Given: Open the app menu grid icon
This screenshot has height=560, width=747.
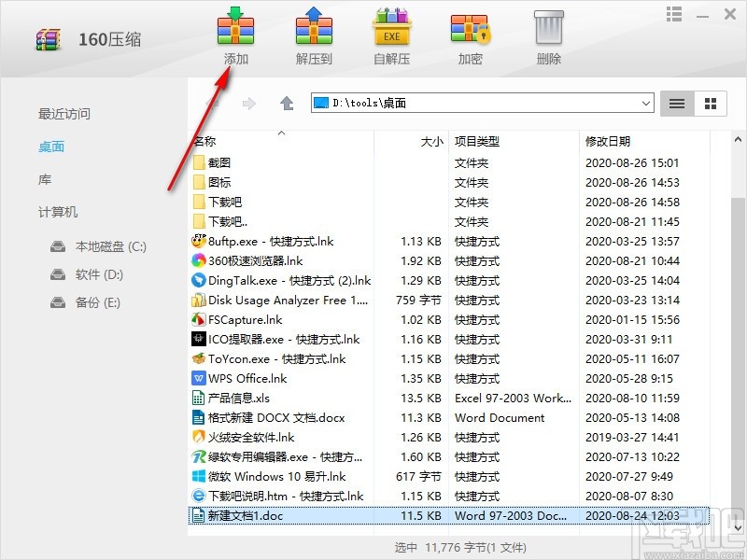Looking at the screenshot, I should (673, 14).
